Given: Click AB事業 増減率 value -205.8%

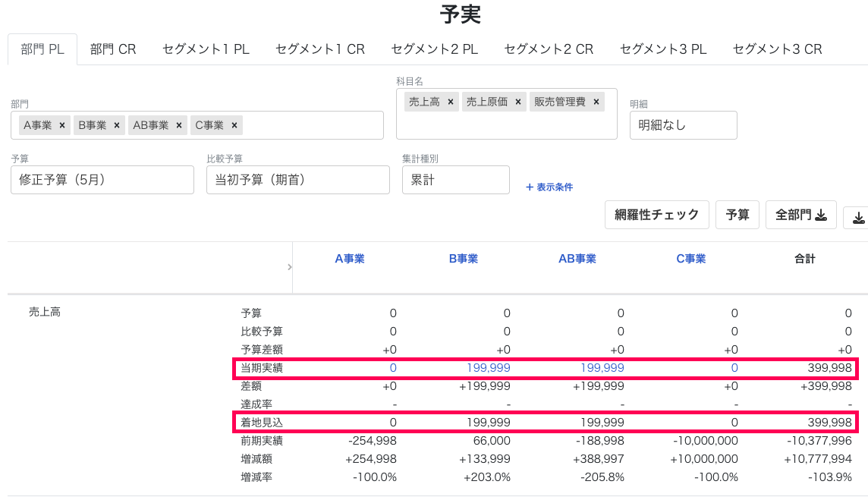Looking at the screenshot, I should pos(602,477).
